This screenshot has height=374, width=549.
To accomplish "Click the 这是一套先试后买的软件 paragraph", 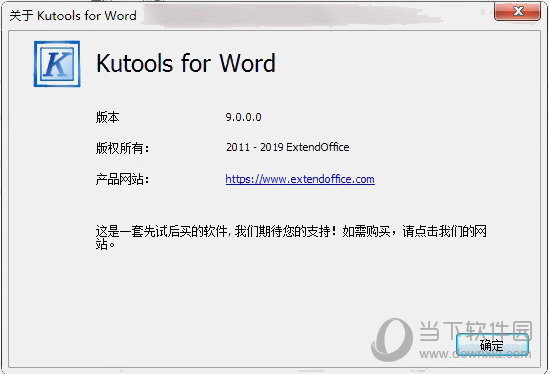I will [291, 237].
